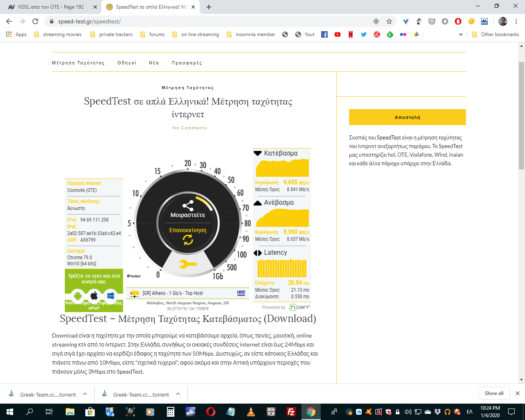This screenshot has height=420, width=525.
Task: Open a new browser tab
Action: pos(209,7)
